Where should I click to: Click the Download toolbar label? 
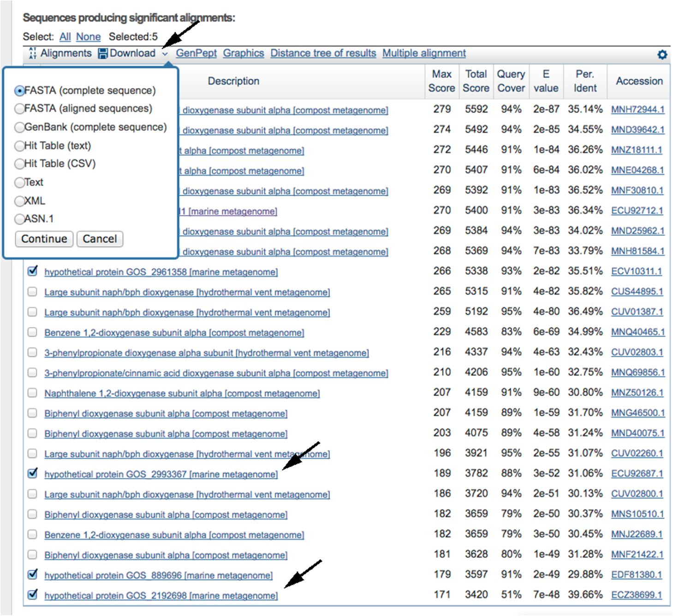[132, 53]
